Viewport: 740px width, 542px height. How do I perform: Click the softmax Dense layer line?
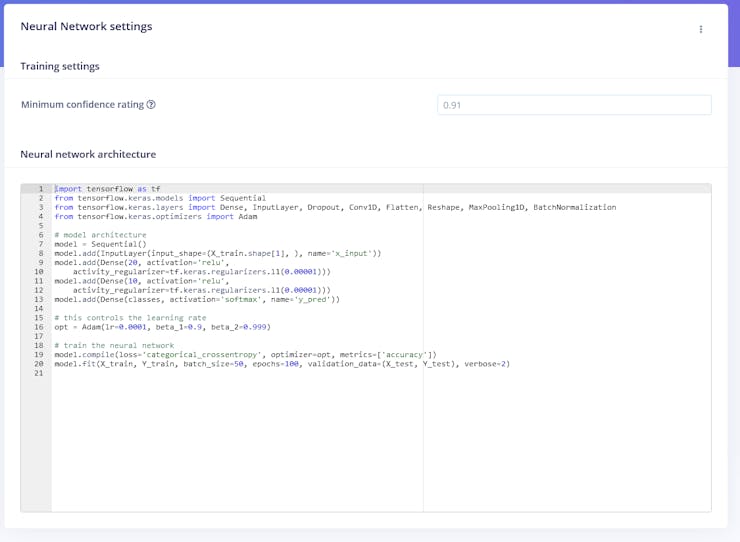(197, 299)
